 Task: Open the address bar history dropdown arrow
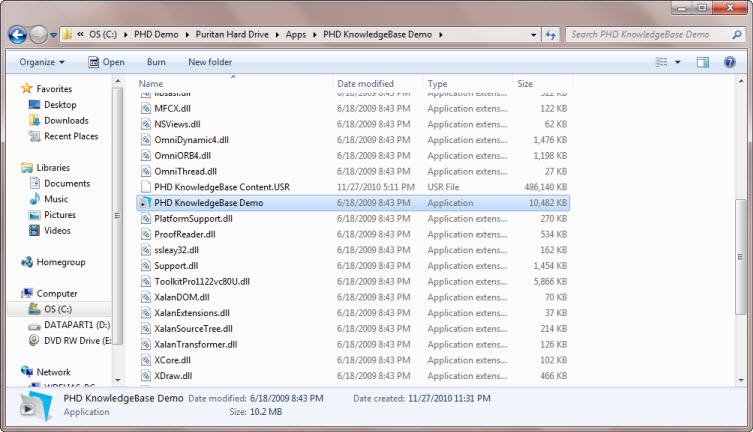pyautogui.click(x=533, y=35)
